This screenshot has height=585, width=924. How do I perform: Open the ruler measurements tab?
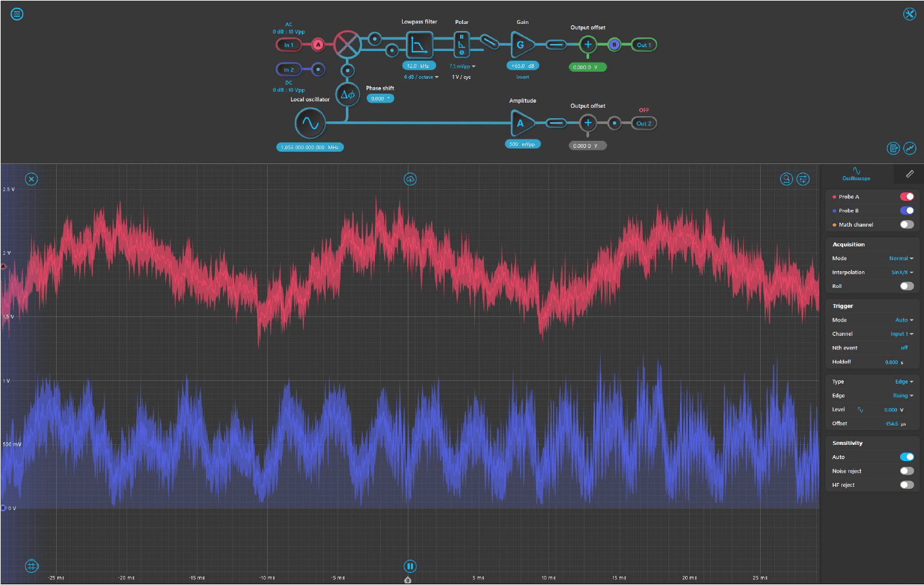click(909, 174)
